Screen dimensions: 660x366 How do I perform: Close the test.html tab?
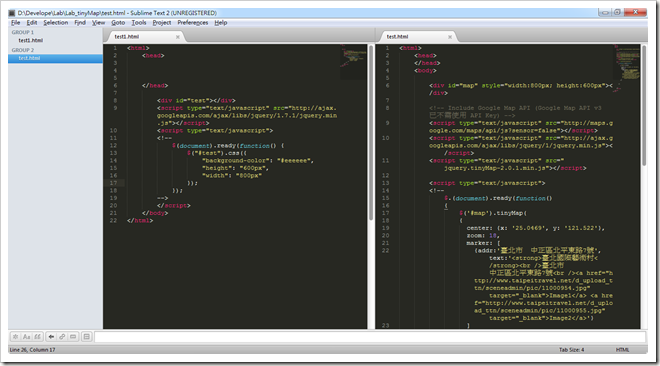click(450, 37)
